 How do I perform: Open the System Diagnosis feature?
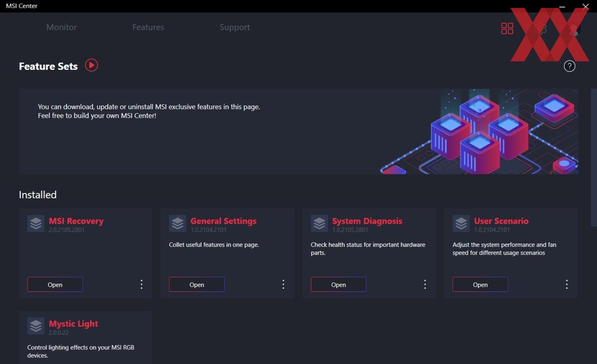coord(338,285)
